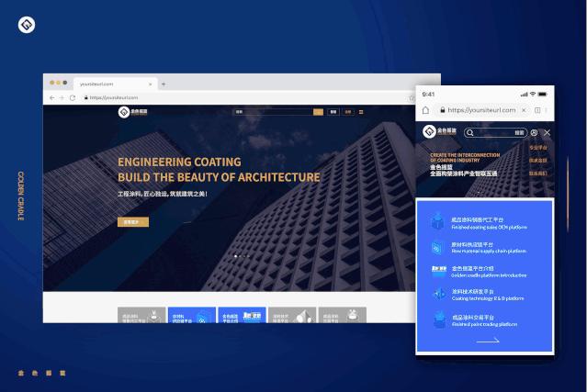The width and height of the screenshot is (587, 392).
Task: Clear the mobile URL with the X icon
Action: [525, 110]
